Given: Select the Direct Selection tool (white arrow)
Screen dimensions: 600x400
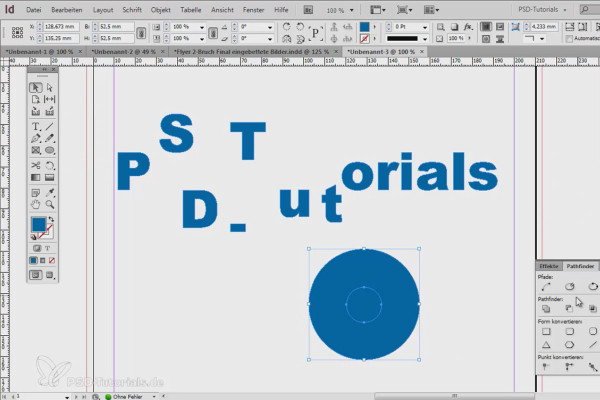Looking at the screenshot, I should (50, 88).
